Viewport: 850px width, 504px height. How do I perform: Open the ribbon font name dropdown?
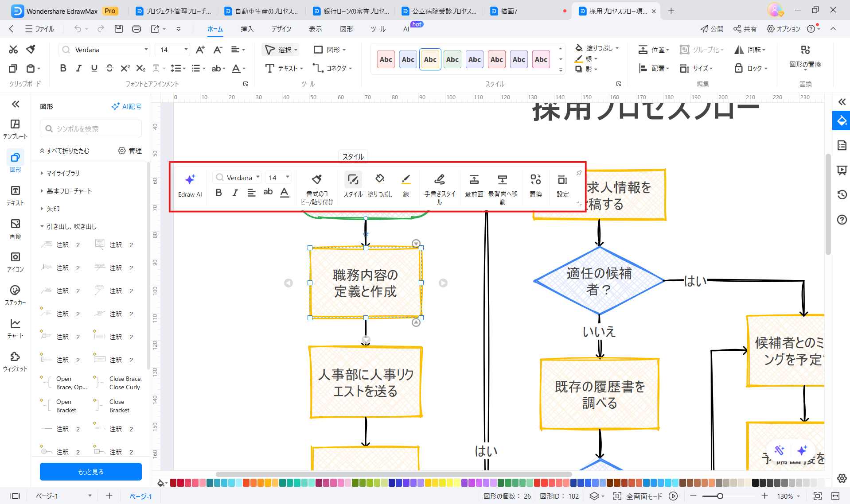[x=146, y=50]
